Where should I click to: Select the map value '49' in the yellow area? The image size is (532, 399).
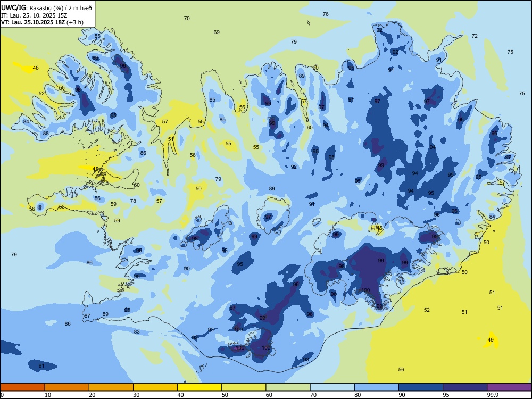[491, 339]
